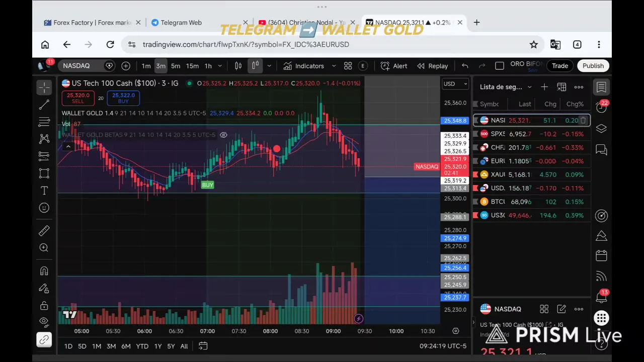Open watchlist more options menu

(579, 87)
